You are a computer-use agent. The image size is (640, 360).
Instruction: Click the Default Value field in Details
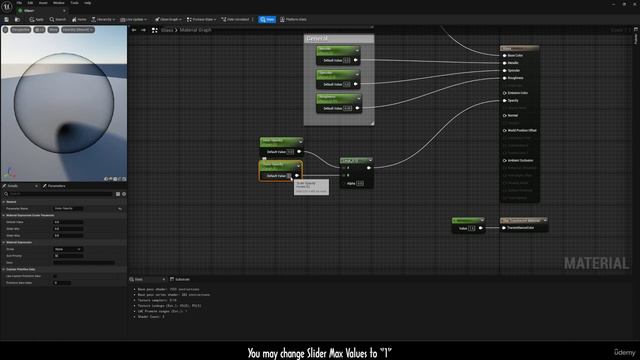pyautogui.click(x=68, y=222)
